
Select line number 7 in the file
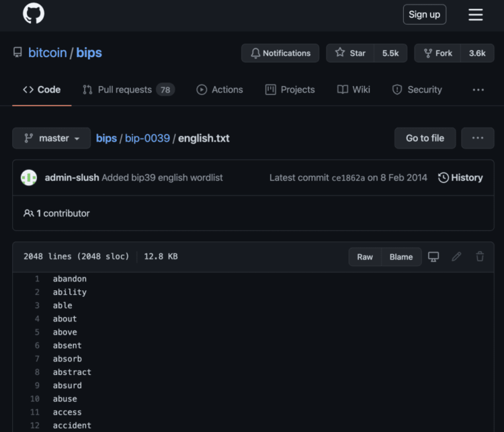(x=38, y=359)
